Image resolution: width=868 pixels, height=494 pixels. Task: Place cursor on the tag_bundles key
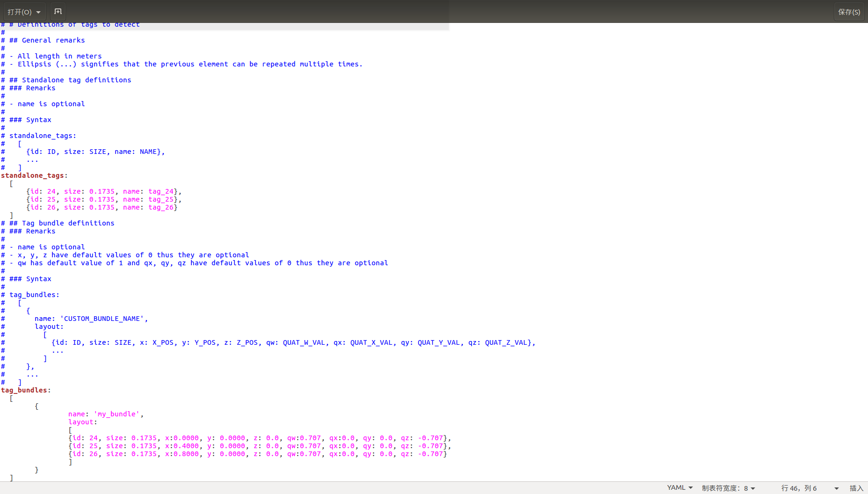(x=24, y=390)
